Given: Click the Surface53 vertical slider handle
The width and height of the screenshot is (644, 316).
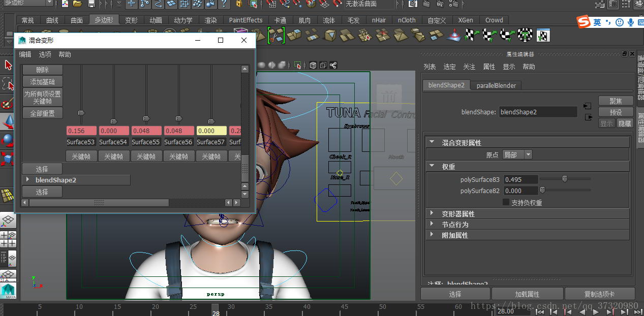Looking at the screenshot, I should click(x=81, y=113).
